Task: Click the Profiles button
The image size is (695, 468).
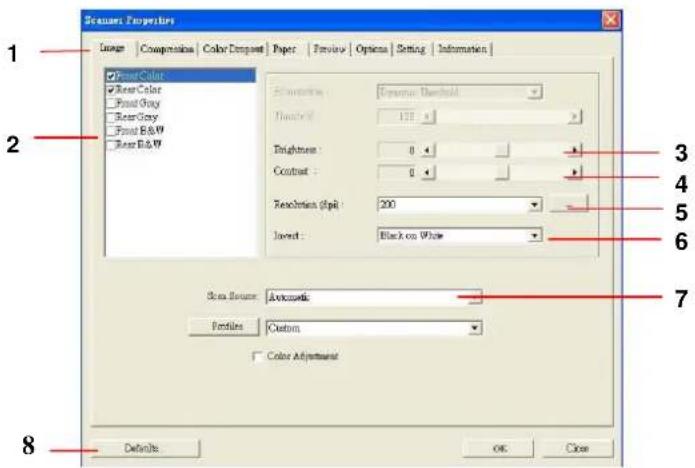Action: (224, 327)
